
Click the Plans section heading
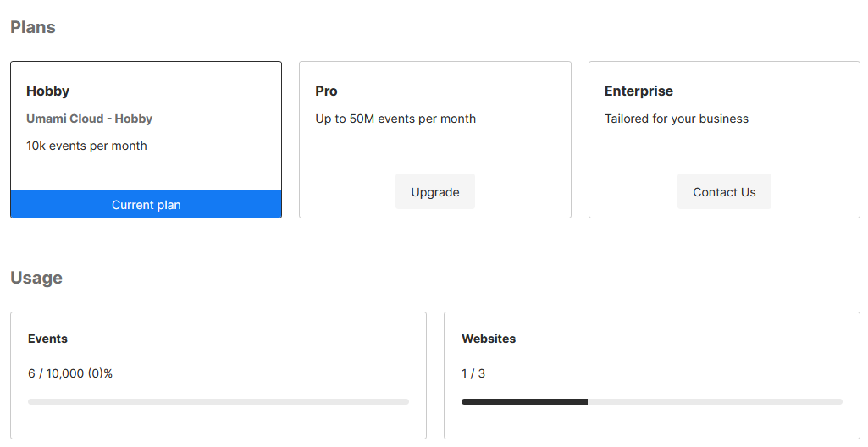[x=33, y=27]
